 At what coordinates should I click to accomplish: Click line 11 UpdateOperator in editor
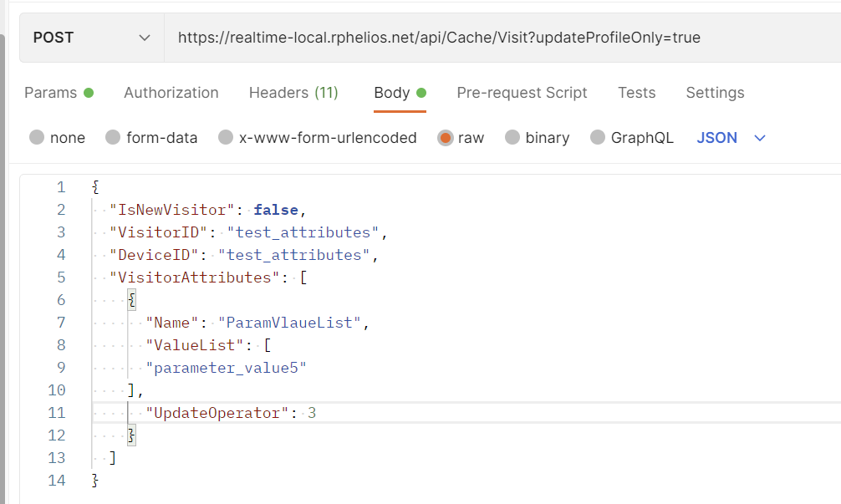tap(215, 412)
